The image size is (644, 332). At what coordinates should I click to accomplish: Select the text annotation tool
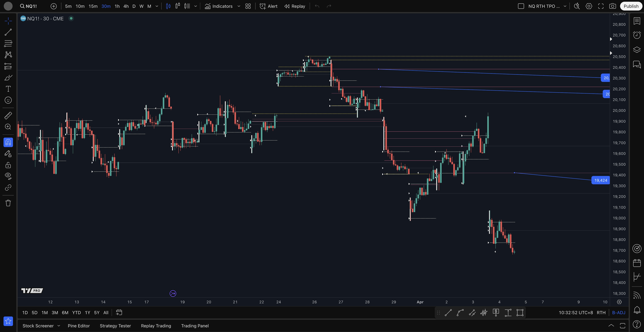(8, 89)
